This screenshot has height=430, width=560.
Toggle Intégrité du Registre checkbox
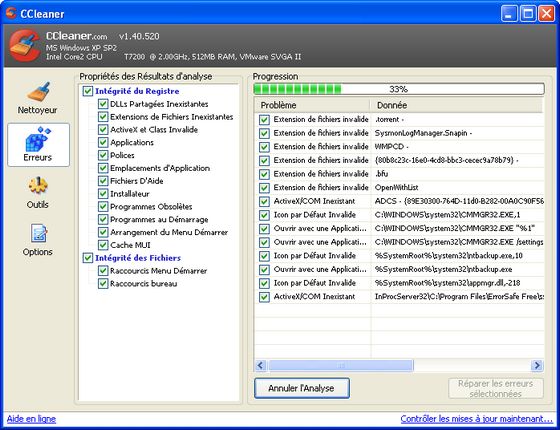[88, 91]
